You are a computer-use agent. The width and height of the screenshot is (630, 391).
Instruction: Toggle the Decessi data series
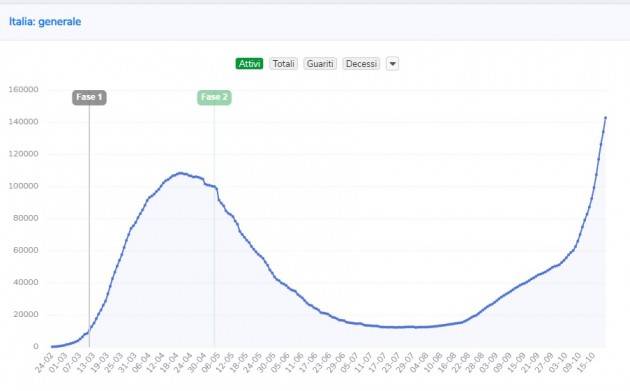[361, 63]
